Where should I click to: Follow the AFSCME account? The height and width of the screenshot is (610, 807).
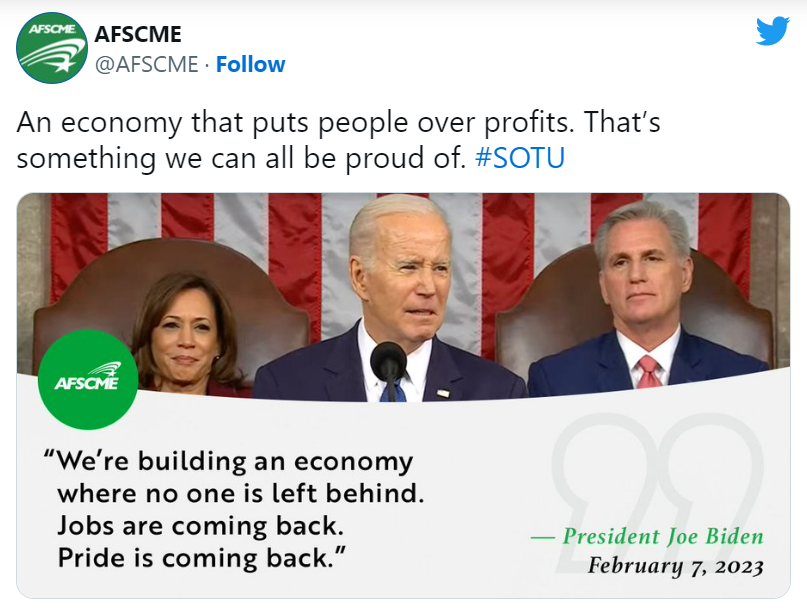pyautogui.click(x=250, y=65)
